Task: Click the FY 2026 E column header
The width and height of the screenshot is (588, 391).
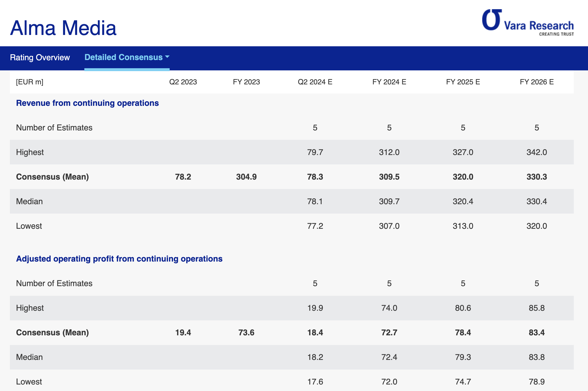Action: point(536,82)
